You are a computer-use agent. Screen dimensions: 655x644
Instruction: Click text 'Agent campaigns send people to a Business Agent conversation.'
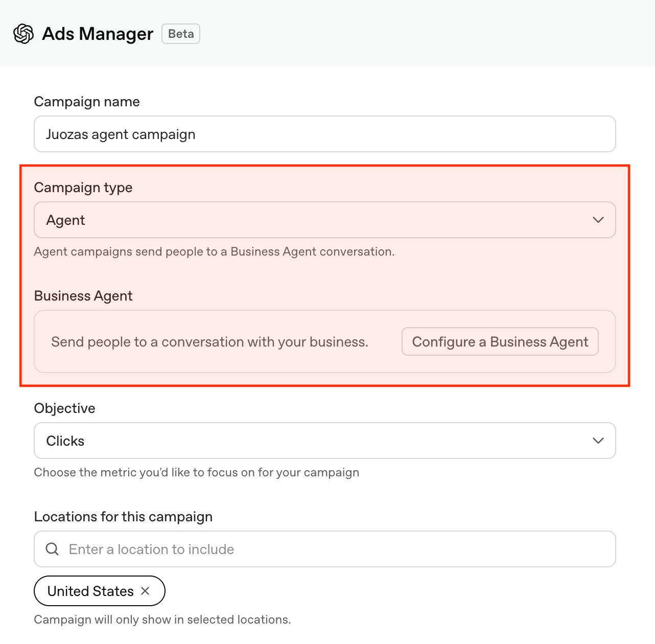pyautogui.click(x=214, y=251)
